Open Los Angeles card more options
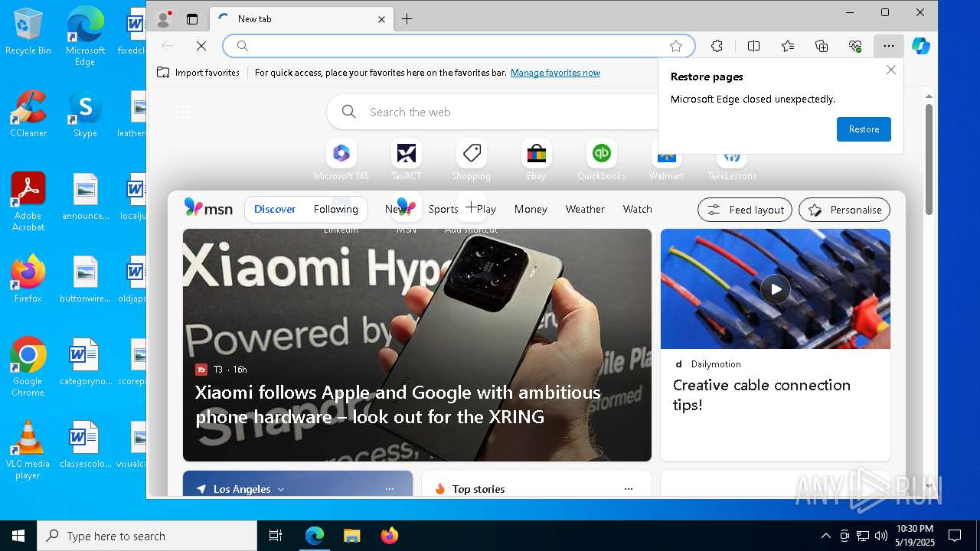The width and height of the screenshot is (980, 551). tap(390, 489)
